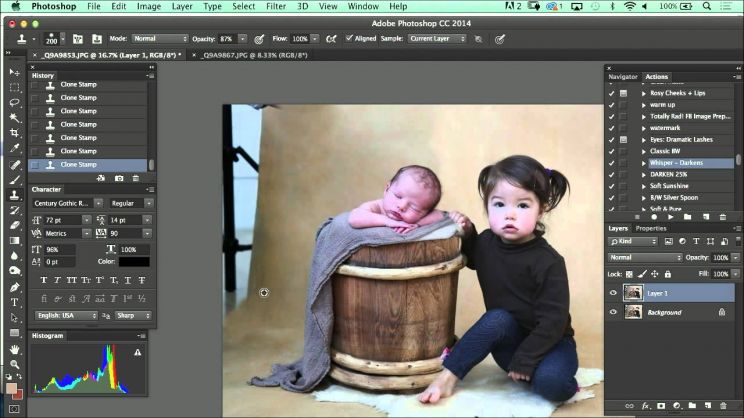This screenshot has width=744, height=418.
Task: Select the Eyedropper tool
Action: (x=15, y=148)
